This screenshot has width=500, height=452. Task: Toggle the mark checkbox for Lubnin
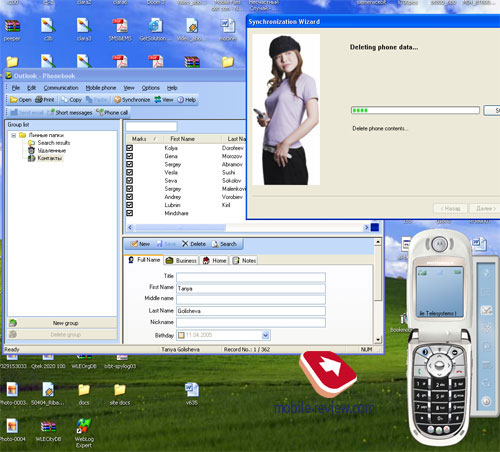click(x=130, y=205)
